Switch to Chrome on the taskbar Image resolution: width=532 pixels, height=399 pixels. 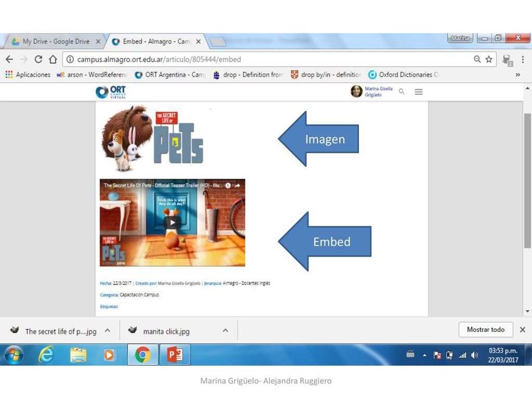click(x=143, y=354)
